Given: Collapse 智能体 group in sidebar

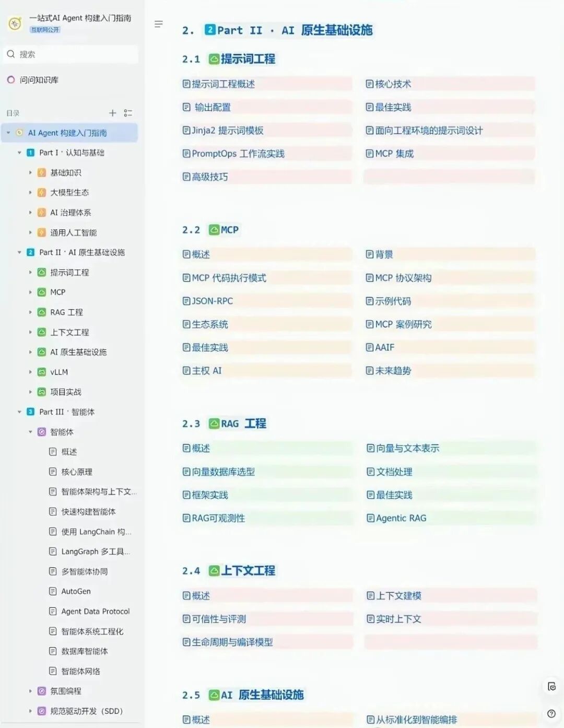Looking at the screenshot, I should (30, 432).
